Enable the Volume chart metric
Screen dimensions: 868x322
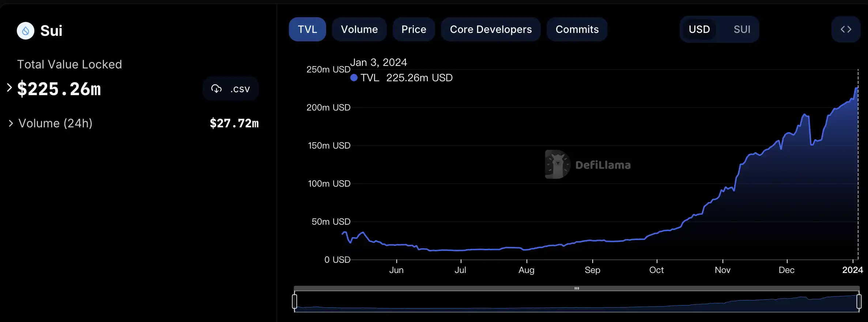(x=359, y=29)
